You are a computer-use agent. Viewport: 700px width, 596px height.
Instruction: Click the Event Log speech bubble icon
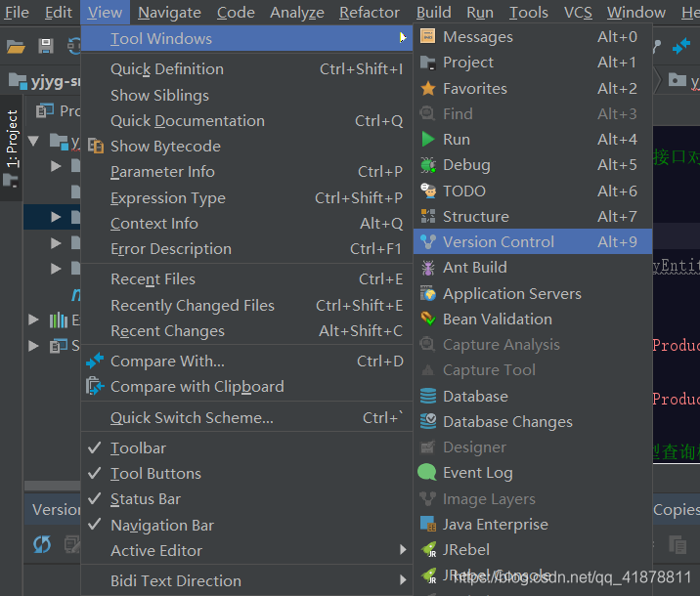[x=427, y=473]
